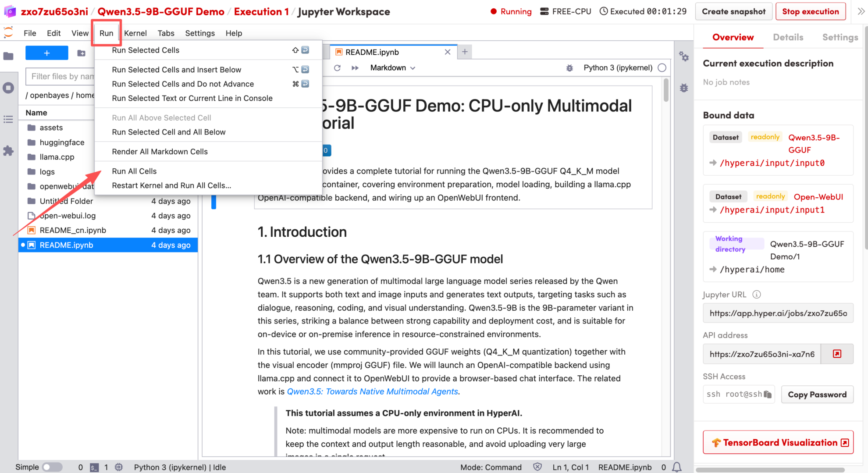
Task: Click the restart kernel refresh icon
Action: (x=337, y=68)
